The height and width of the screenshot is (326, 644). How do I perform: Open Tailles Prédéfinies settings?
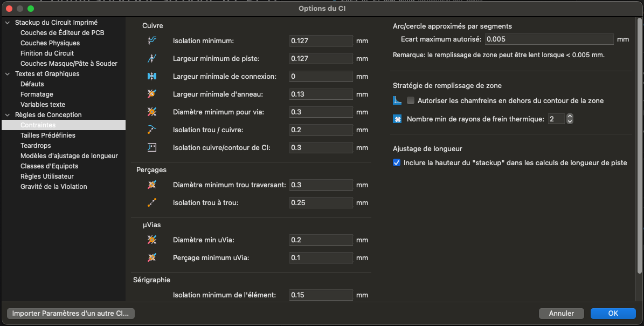48,135
